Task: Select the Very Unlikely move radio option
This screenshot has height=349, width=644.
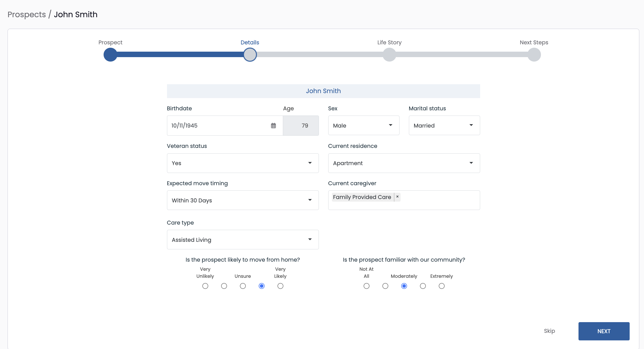Action: [205, 286]
